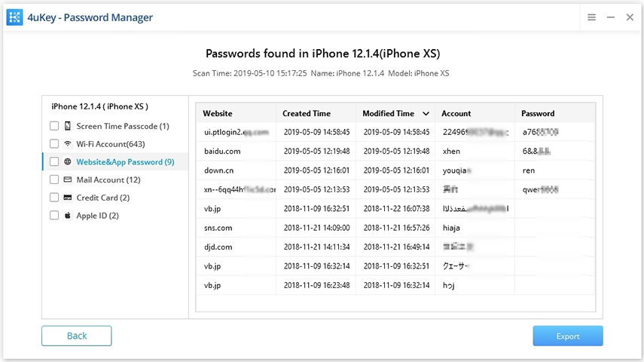The width and height of the screenshot is (644, 362).
Task: Select Apple ID (2) category
Action: pyautogui.click(x=97, y=216)
